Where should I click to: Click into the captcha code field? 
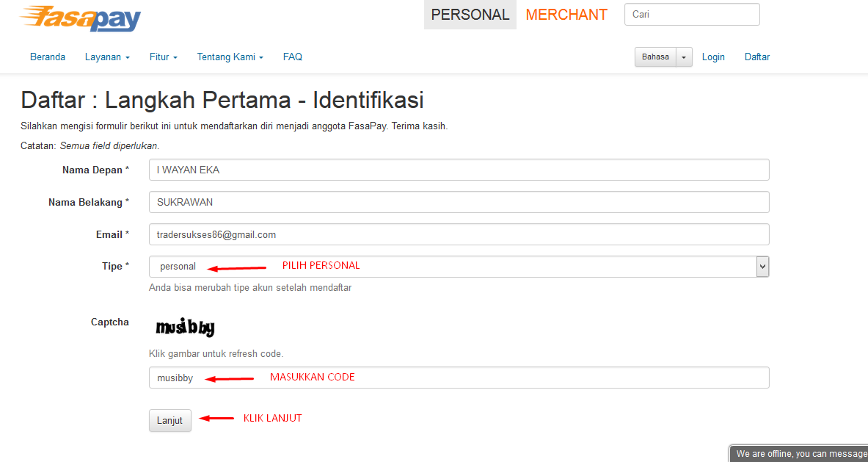[x=459, y=378]
